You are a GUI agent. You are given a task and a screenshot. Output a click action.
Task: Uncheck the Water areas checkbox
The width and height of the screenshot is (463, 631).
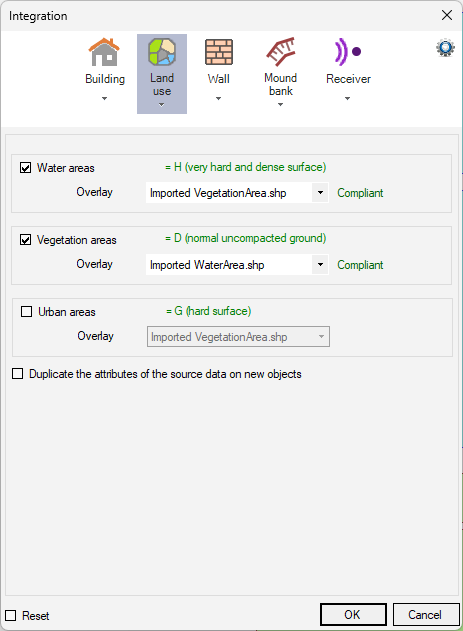point(25,167)
